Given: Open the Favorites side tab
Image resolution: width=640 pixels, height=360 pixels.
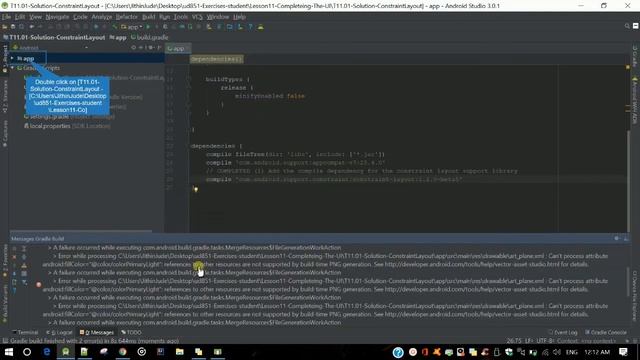Looking at the screenshot, I should (5, 259).
